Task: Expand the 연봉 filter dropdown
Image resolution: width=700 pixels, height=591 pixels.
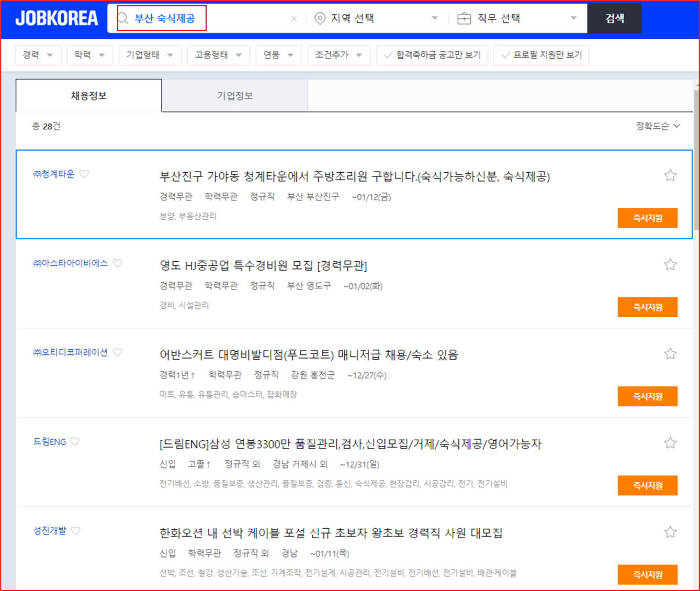Action: [279, 55]
